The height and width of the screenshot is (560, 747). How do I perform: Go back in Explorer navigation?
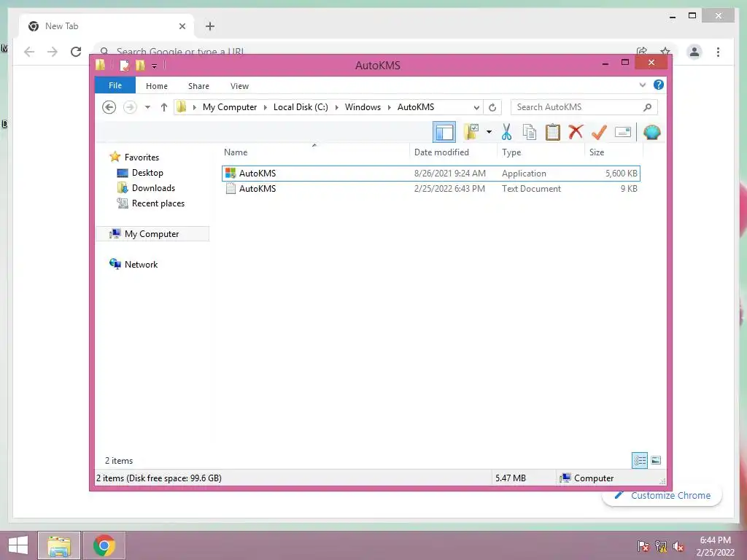click(109, 107)
